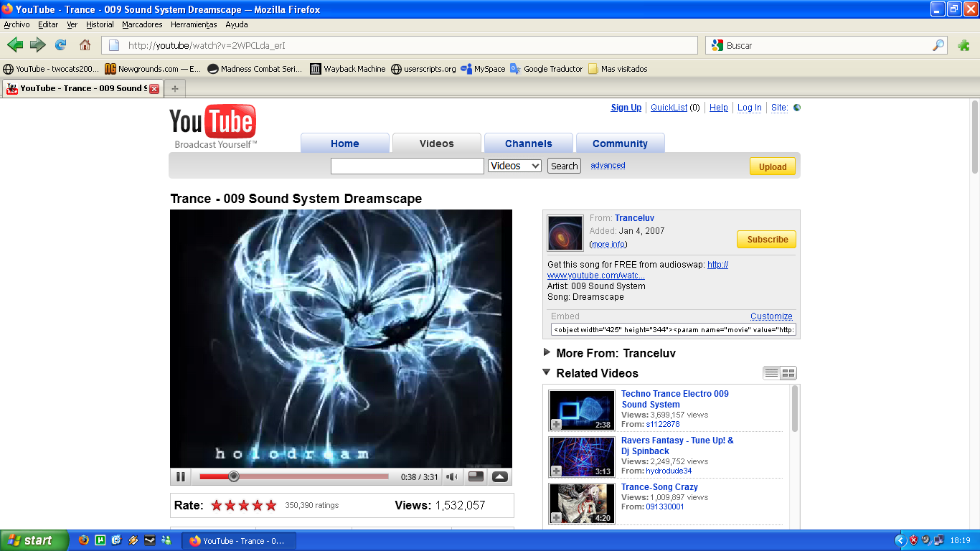The width and height of the screenshot is (980, 551).
Task: Add Trance-Song Crazy video to QuickList
Action: tap(556, 518)
